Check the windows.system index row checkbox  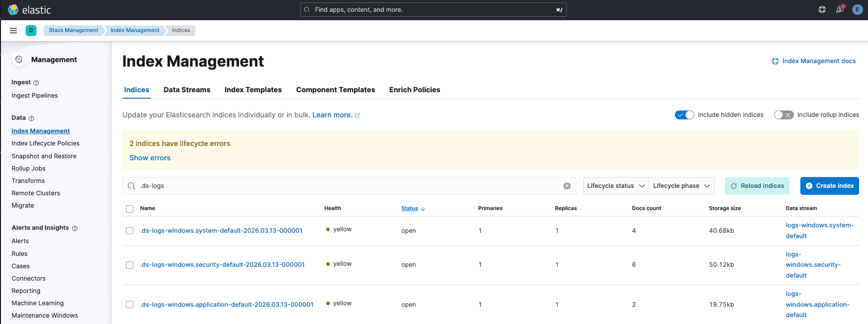129,231
